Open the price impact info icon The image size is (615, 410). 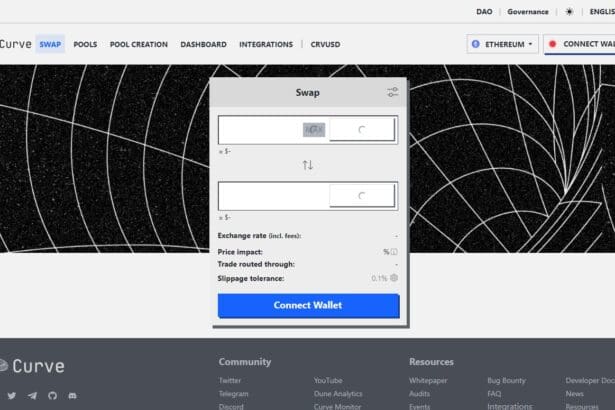[x=394, y=251]
